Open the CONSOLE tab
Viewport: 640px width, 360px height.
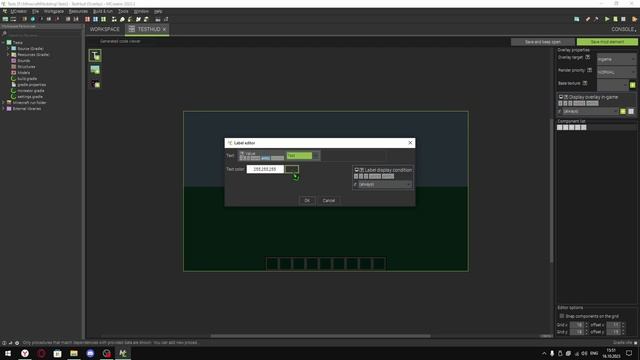tap(623, 29)
